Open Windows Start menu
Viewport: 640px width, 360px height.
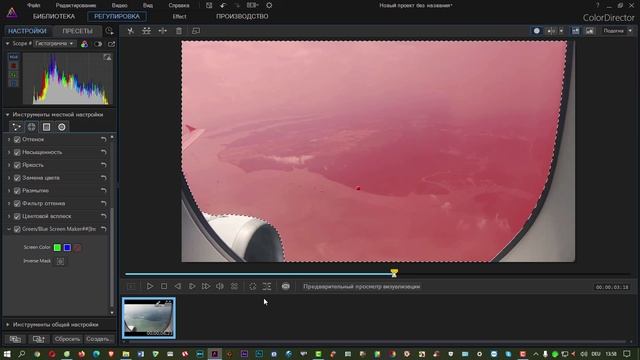7,354
